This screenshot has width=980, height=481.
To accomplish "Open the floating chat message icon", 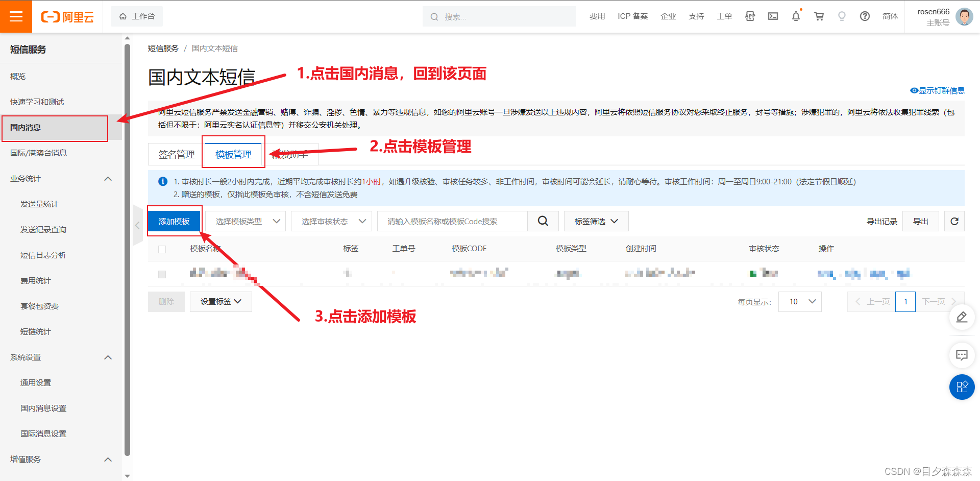I will coord(962,355).
